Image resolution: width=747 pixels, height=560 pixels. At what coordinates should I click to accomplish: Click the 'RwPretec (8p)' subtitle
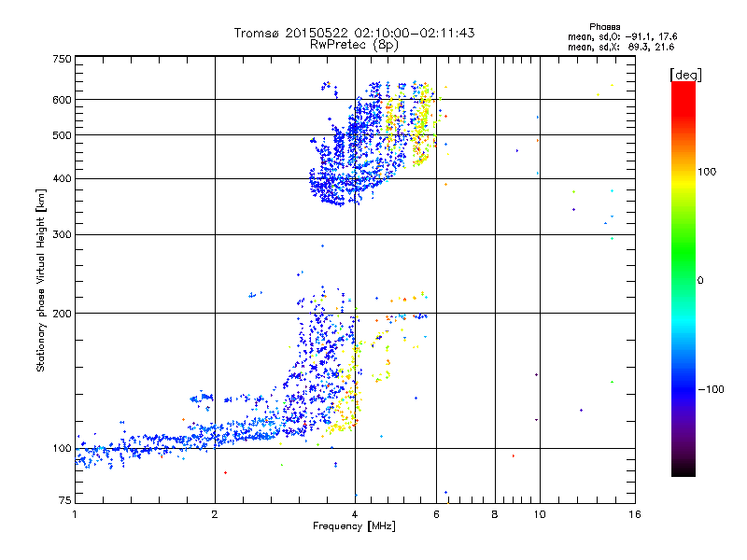pyautogui.click(x=354, y=45)
